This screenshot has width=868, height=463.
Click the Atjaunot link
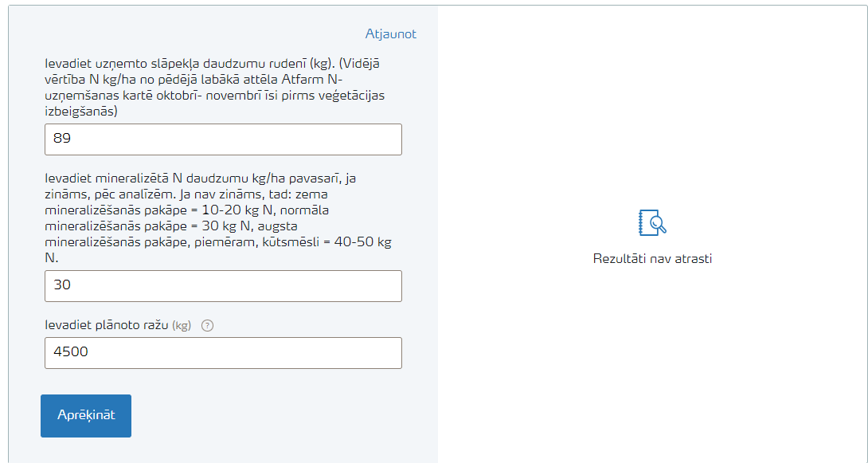(x=390, y=34)
